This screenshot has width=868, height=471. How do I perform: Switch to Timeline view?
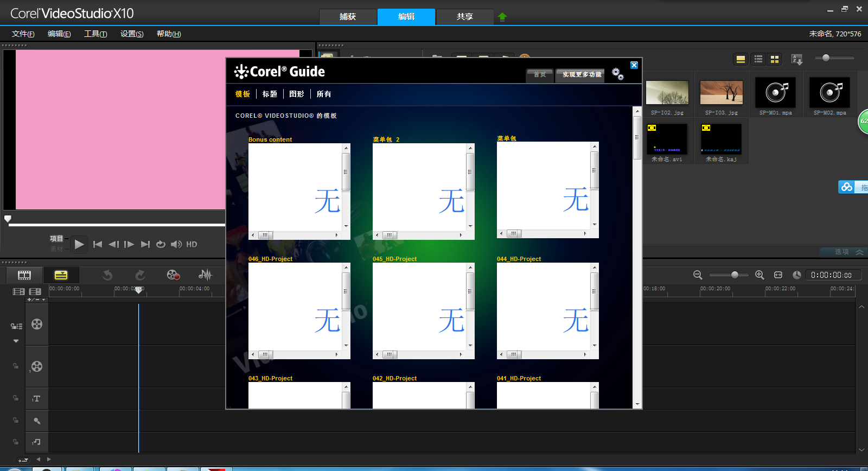(61, 275)
